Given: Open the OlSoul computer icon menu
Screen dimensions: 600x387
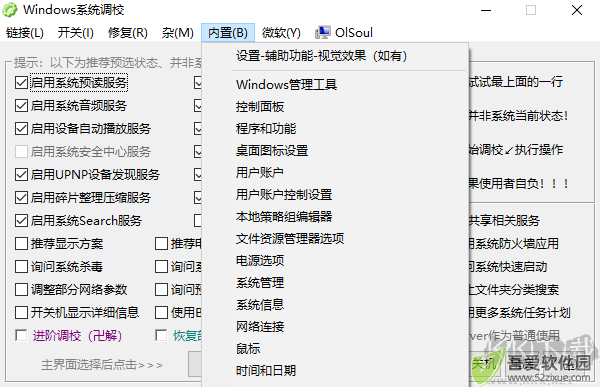Looking at the screenshot, I should (344, 33).
